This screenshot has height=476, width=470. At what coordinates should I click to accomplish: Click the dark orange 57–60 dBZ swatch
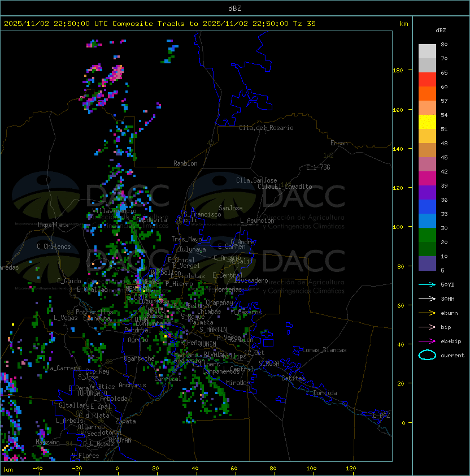[x=427, y=93]
